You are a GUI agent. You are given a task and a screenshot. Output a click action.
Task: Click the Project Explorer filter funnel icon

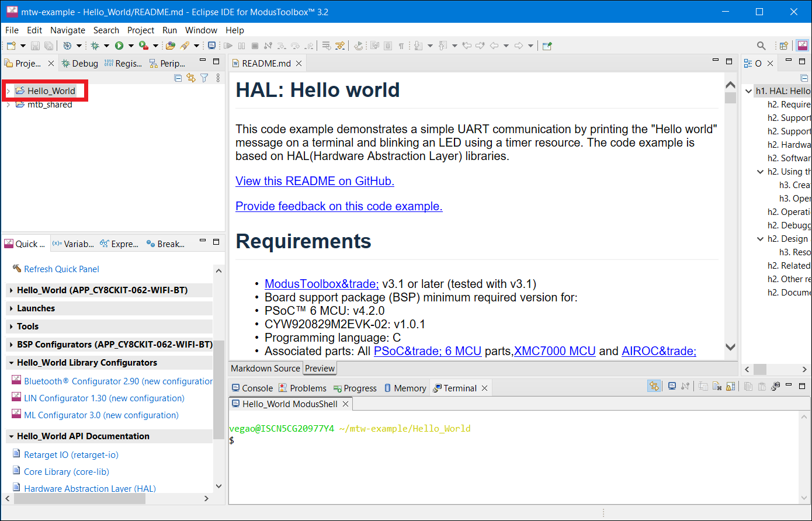click(204, 78)
